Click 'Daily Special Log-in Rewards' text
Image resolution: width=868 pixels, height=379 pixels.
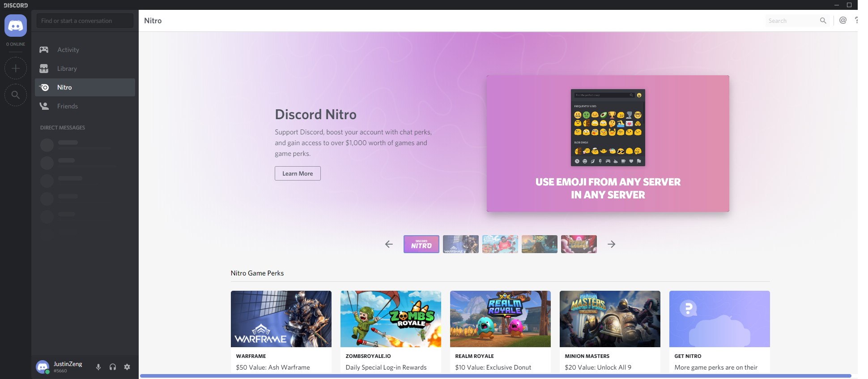point(386,367)
